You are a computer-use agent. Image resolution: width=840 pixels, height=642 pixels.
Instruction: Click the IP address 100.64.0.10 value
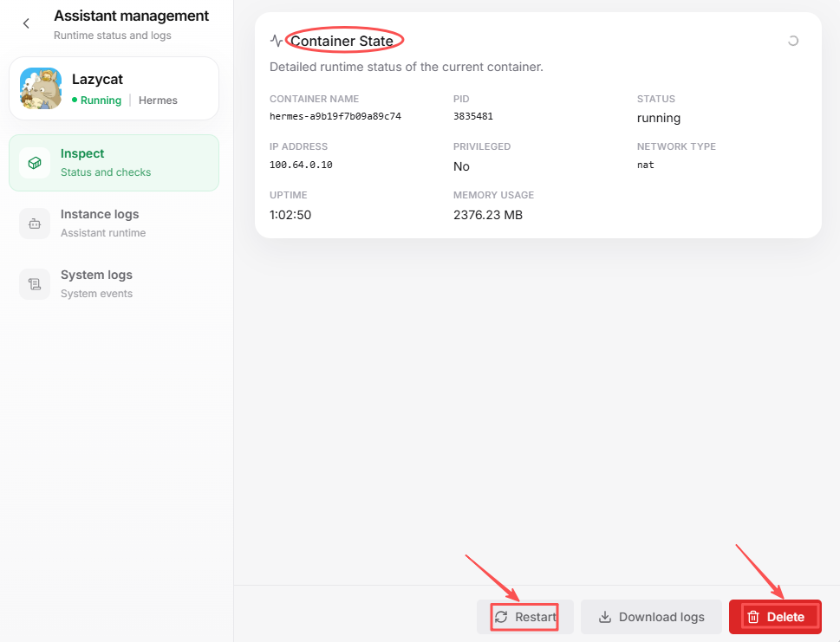tap(301, 165)
